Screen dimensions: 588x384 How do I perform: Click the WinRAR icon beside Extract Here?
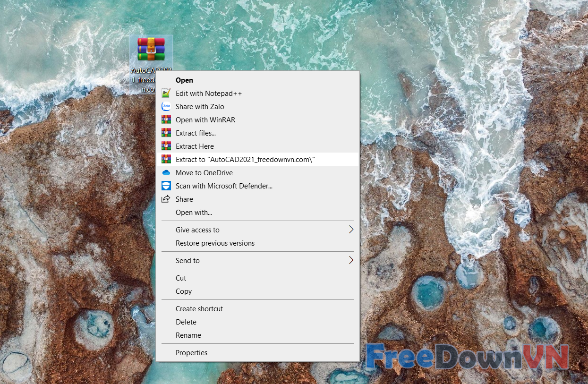pyautogui.click(x=166, y=146)
